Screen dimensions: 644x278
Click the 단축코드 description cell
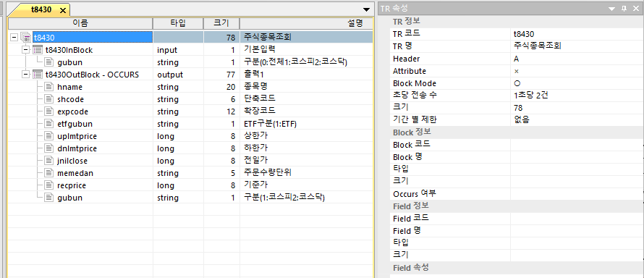(306, 99)
